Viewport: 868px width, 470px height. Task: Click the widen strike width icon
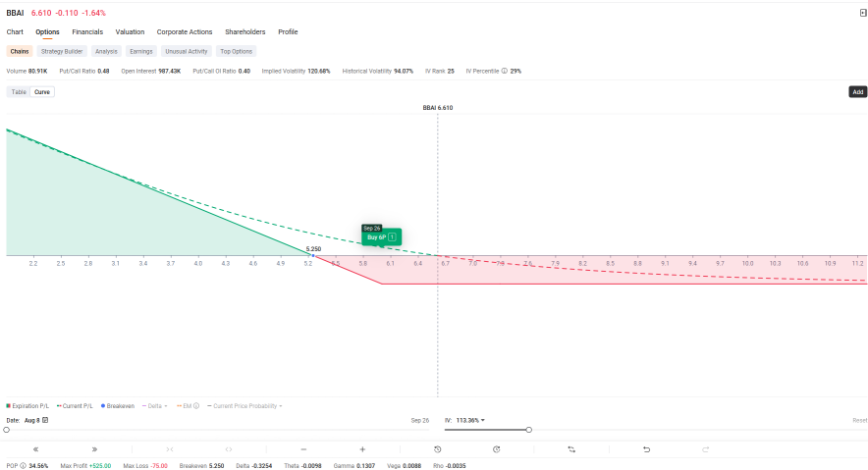click(229, 449)
